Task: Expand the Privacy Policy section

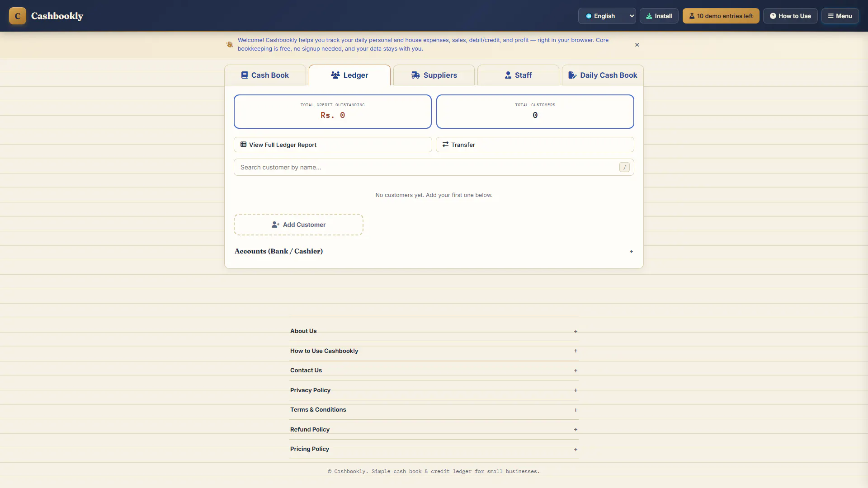Action: [434, 390]
